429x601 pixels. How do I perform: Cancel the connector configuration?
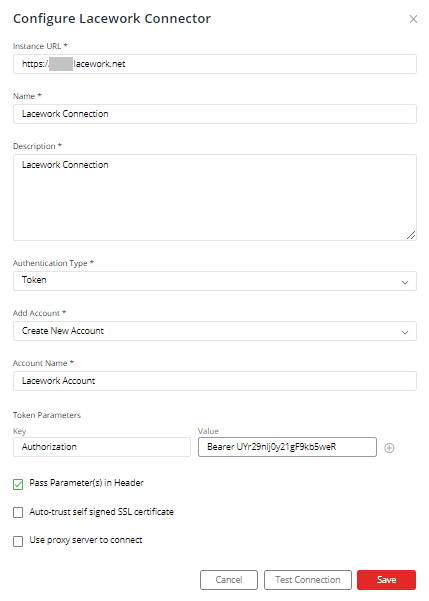coord(228,580)
